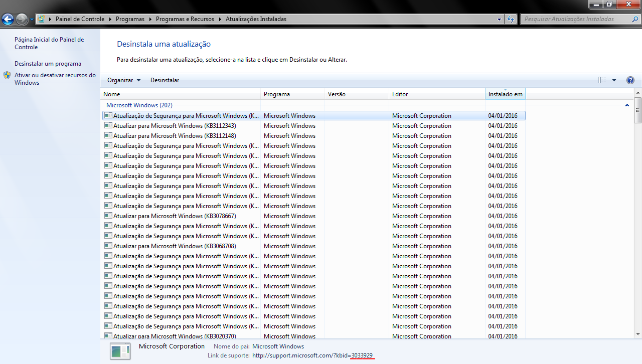
Task: Open the Organizar dropdown menu
Action: 124,80
